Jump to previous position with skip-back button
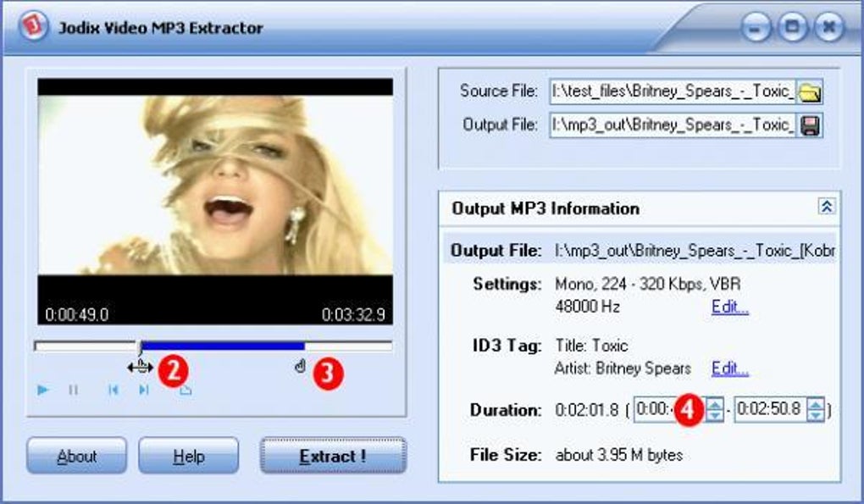The image size is (864, 504). click(113, 390)
